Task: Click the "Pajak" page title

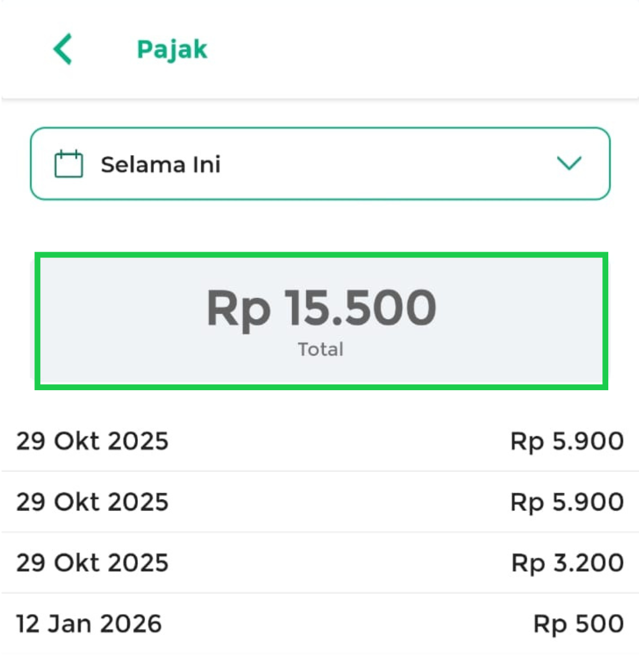Action: click(x=172, y=50)
